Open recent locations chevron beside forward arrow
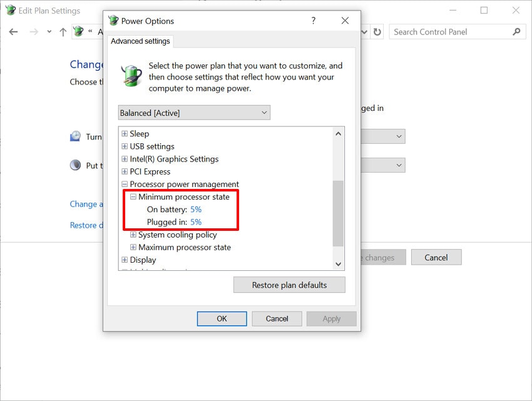This screenshot has height=401, width=532. click(49, 32)
